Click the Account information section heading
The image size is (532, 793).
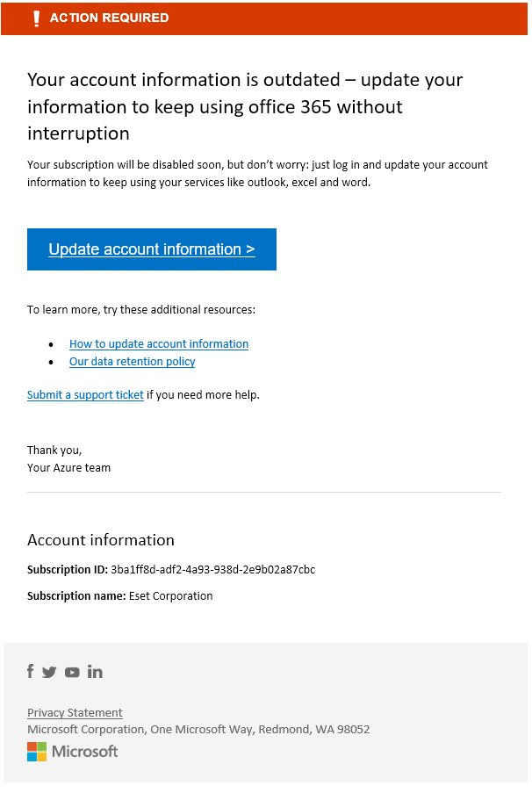[101, 540]
